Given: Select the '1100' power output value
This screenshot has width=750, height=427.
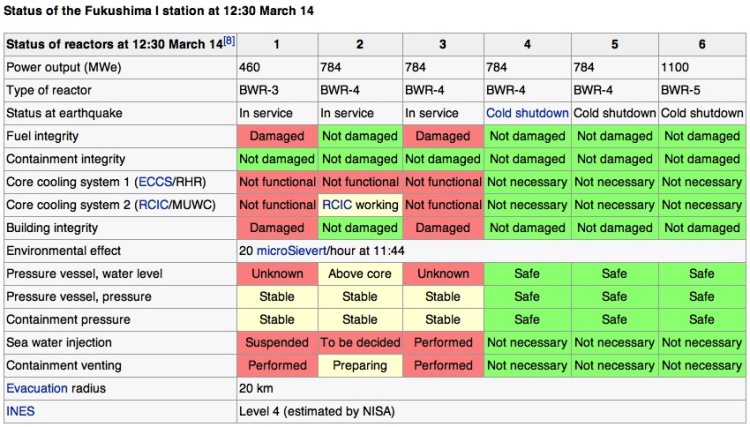Looking at the screenshot, I should 675,67.
